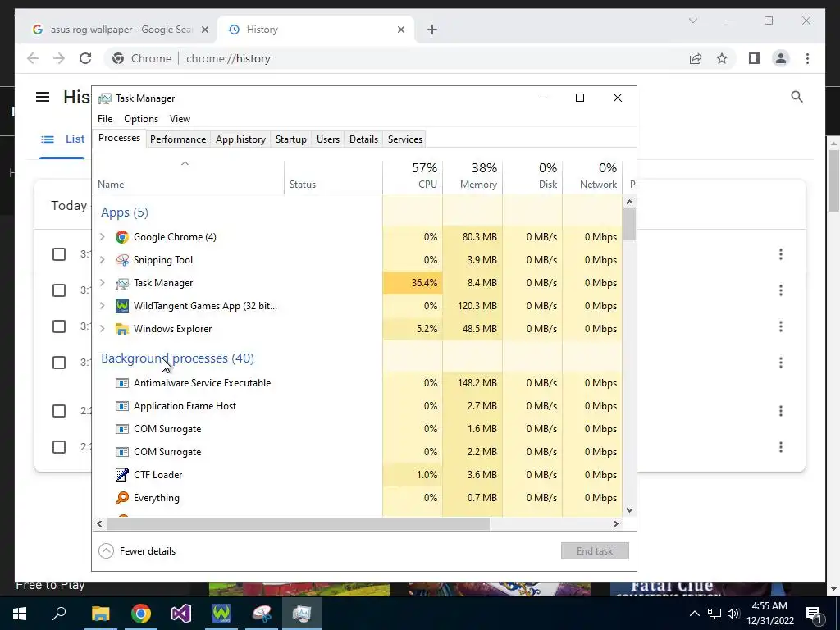Check the fifth history entry checkbox
This screenshot has height=630, width=840.
tap(59, 411)
